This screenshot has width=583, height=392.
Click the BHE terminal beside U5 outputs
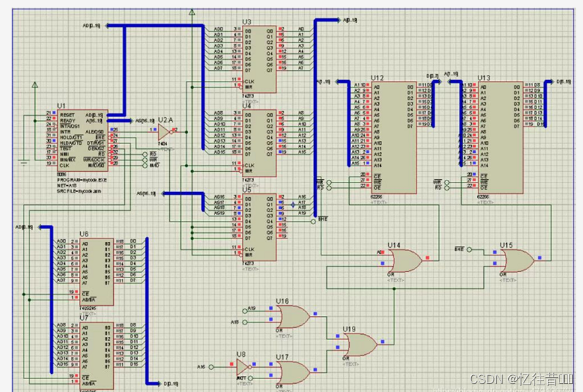tap(313, 222)
